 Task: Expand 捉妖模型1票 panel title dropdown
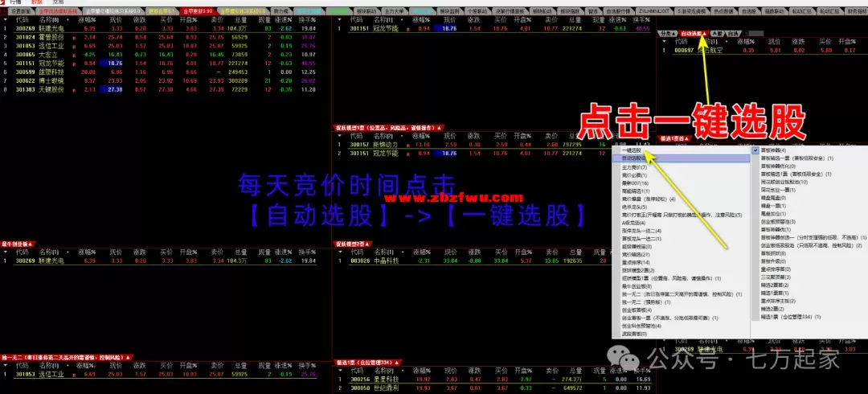(389, 129)
